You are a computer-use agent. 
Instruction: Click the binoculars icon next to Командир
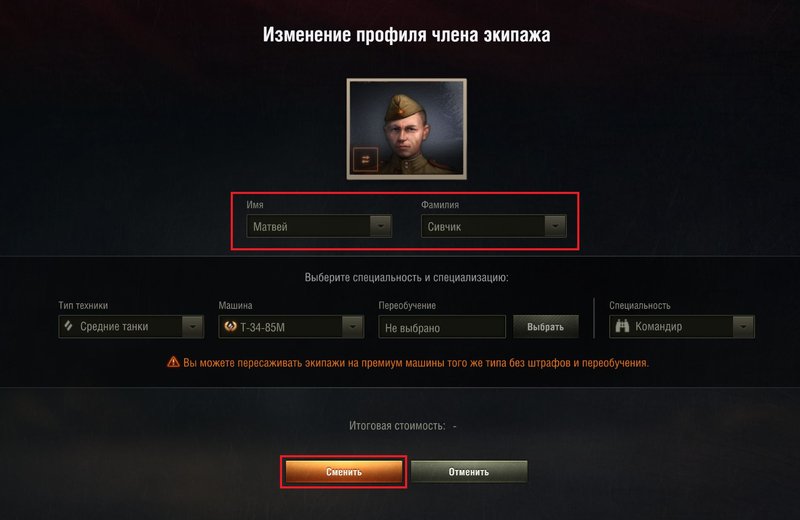622,326
